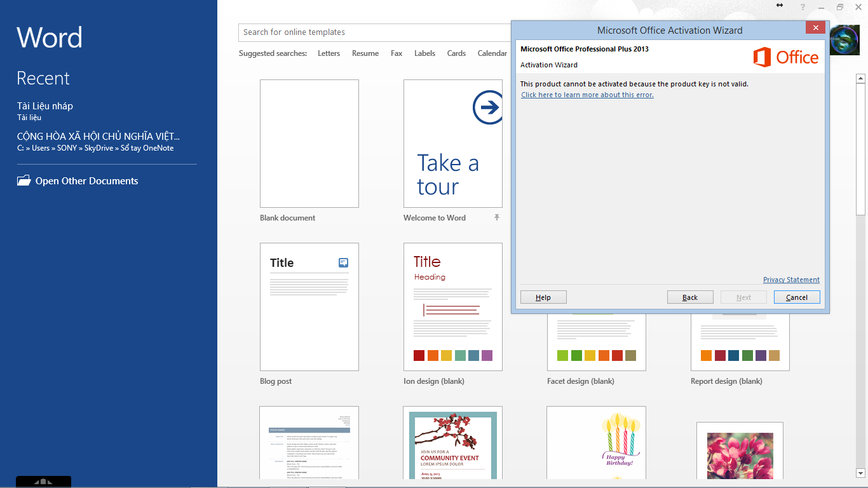Search suggested templates for Resume
This screenshot has height=488, width=868.
[x=365, y=53]
